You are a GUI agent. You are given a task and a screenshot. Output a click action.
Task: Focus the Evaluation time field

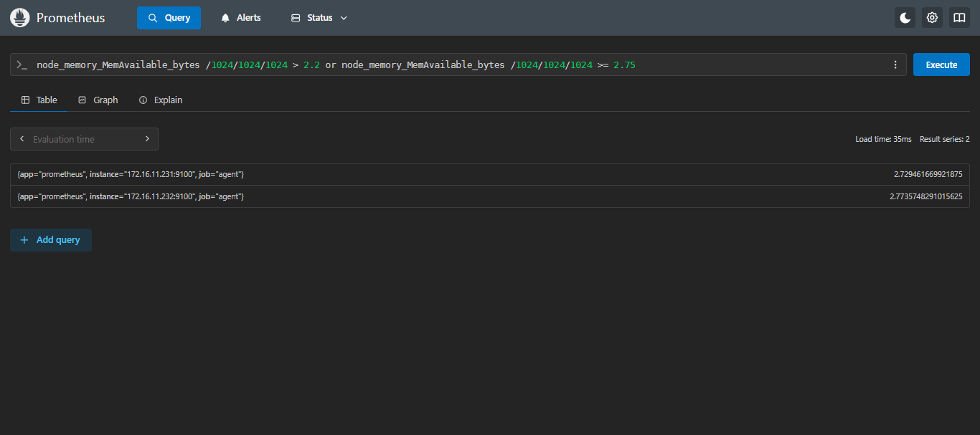coord(84,139)
